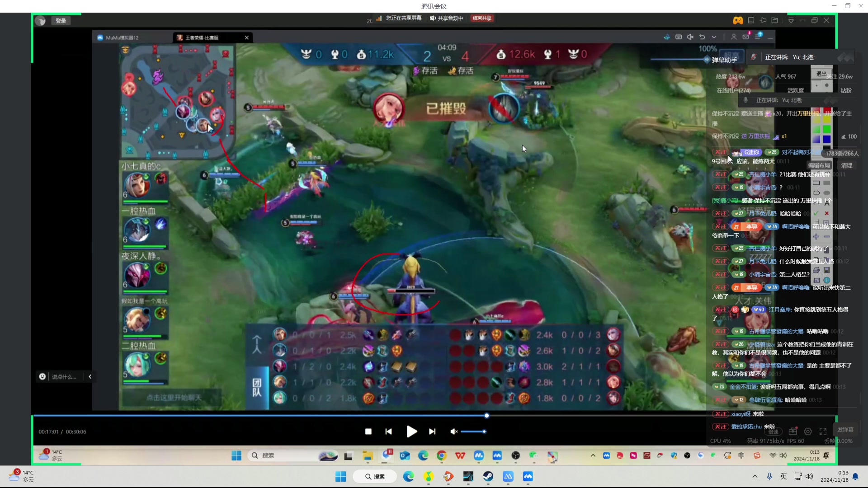
Task: Expand the emulator dropdown triangle menu
Action: [791, 20]
